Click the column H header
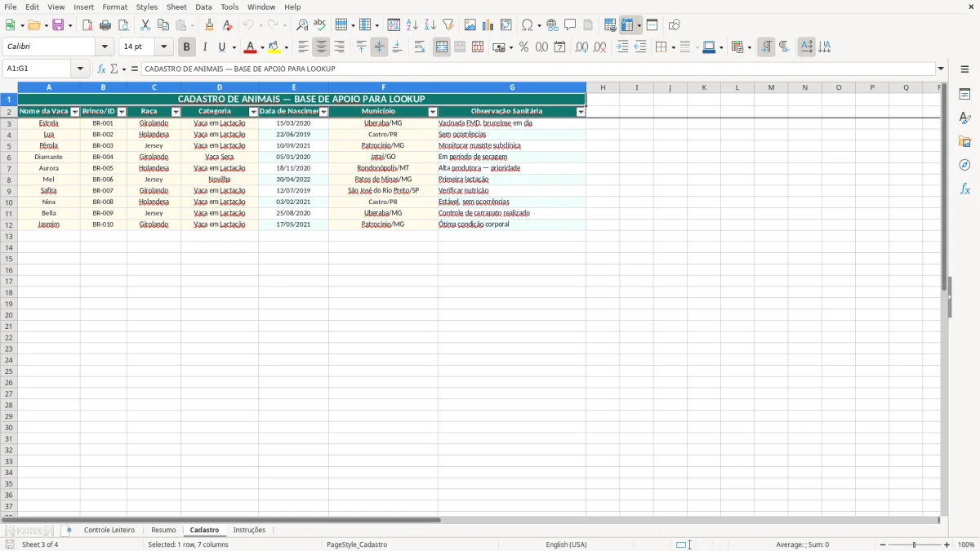The width and height of the screenshot is (980, 551). click(603, 87)
